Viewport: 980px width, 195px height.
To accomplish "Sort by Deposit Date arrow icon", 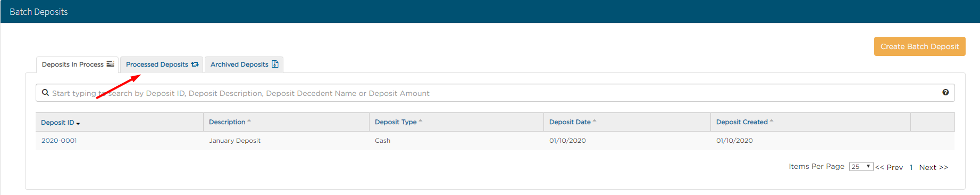I will click(x=594, y=121).
